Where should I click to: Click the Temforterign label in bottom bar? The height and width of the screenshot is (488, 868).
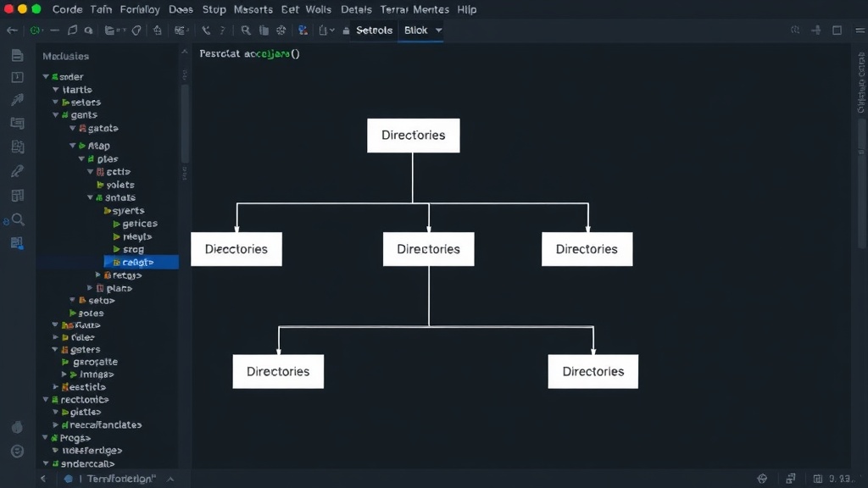point(121,480)
